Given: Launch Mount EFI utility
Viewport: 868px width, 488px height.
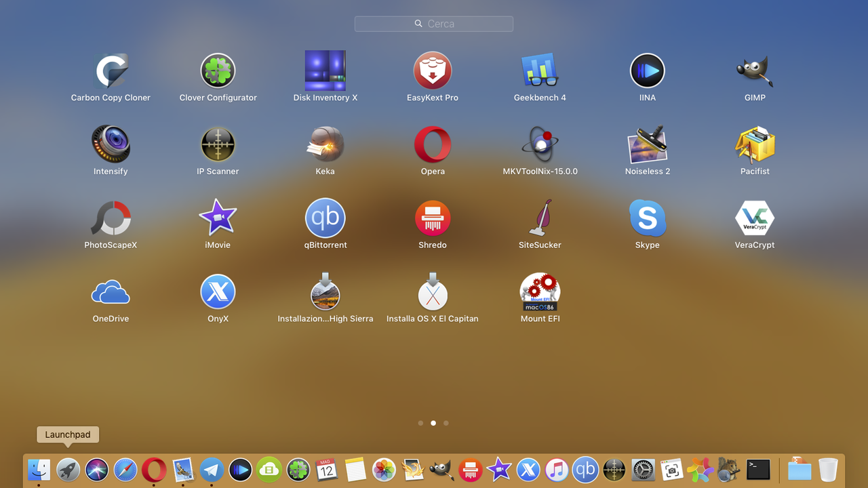Looking at the screenshot, I should (540, 292).
